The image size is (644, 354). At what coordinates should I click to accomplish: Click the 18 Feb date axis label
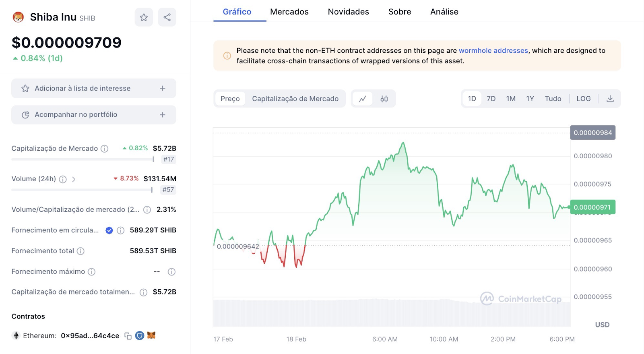(296, 340)
